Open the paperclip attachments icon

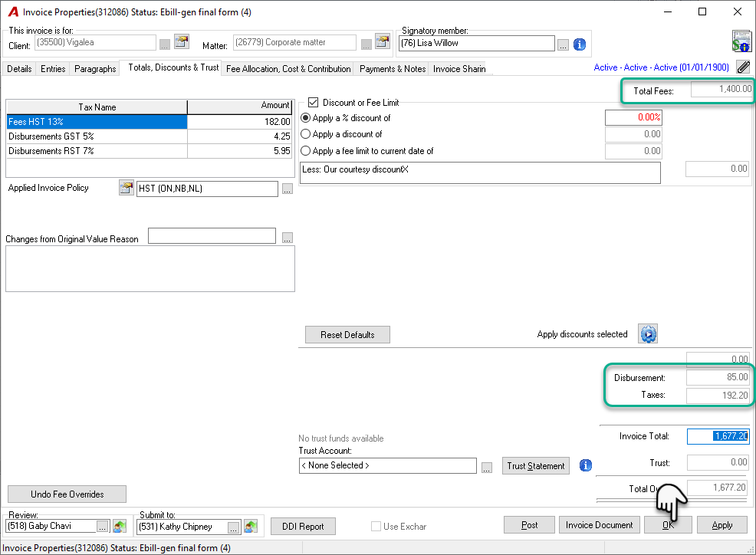point(744,67)
